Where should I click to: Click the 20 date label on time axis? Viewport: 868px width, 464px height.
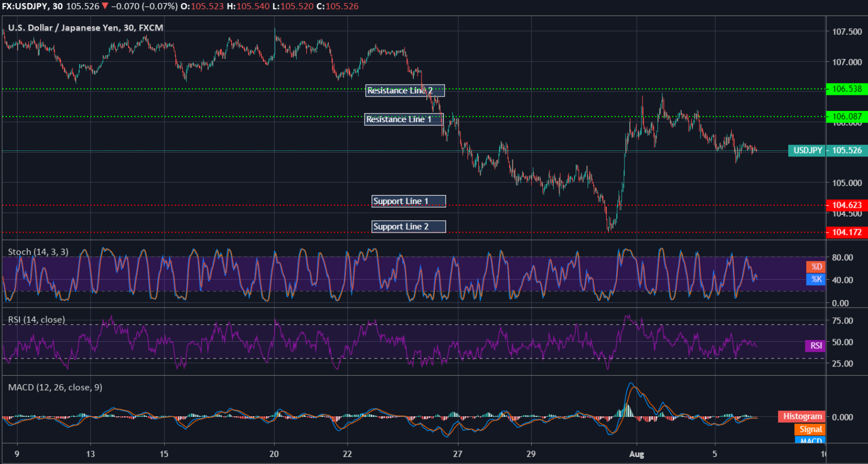[x=274, y=454]
